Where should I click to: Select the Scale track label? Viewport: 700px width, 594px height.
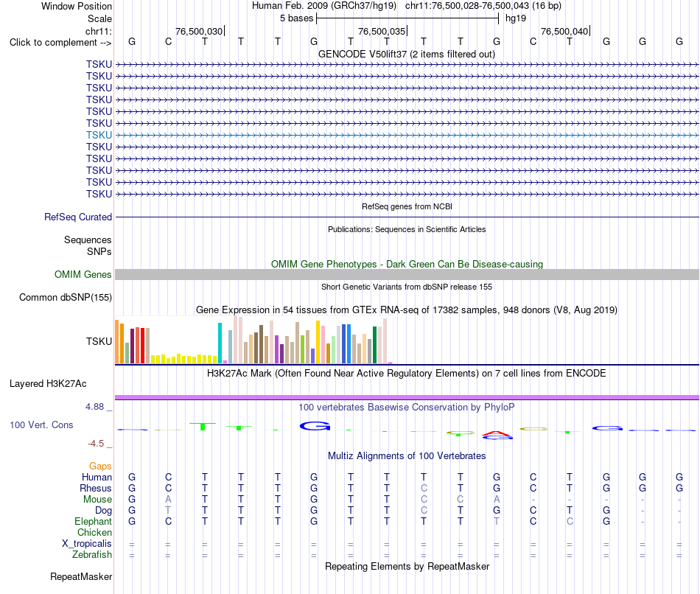(99, 18)
